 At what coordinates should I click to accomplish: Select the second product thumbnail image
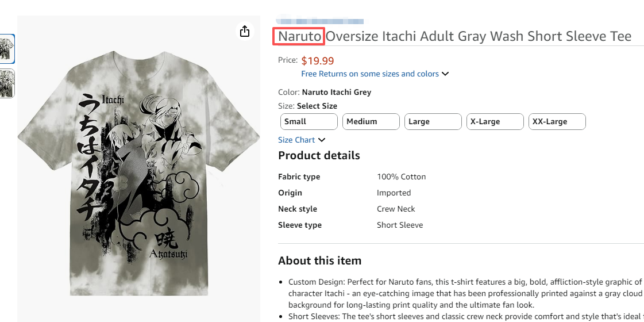click(7, 83)
